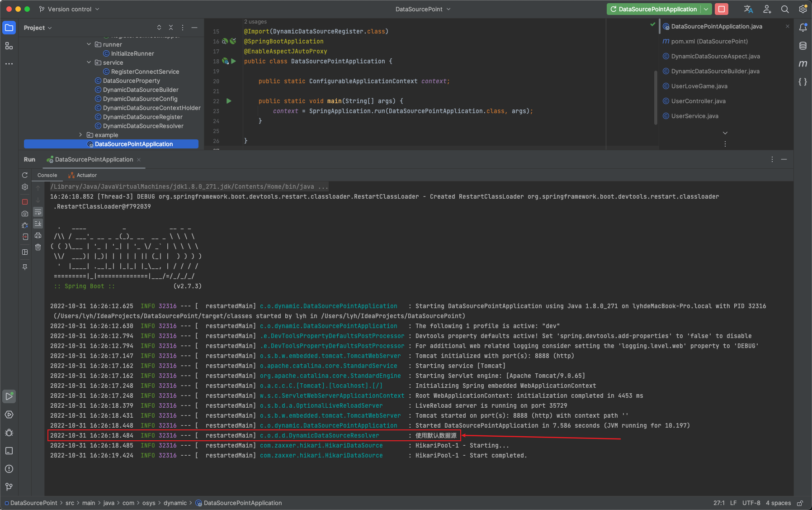Open IDE settings gear icon
Image resolution: width=812 pixels, height=510 pixels.
tap(803, 9)
